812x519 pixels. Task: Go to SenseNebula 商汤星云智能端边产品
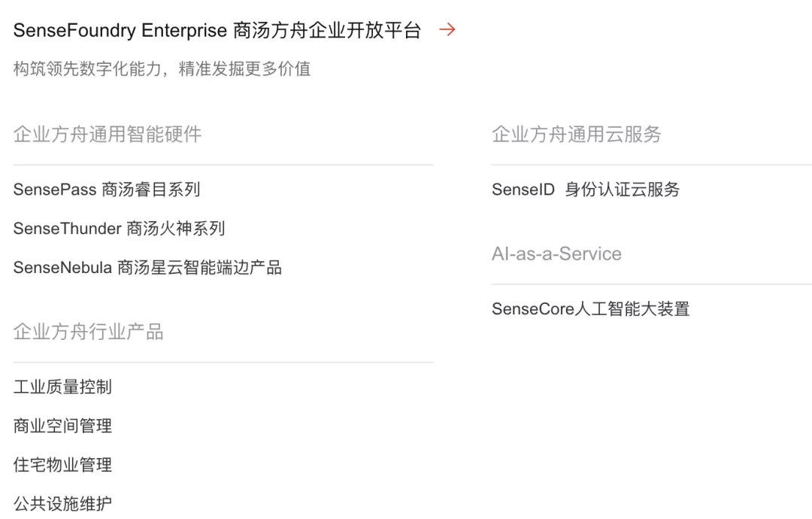[147, 268]
